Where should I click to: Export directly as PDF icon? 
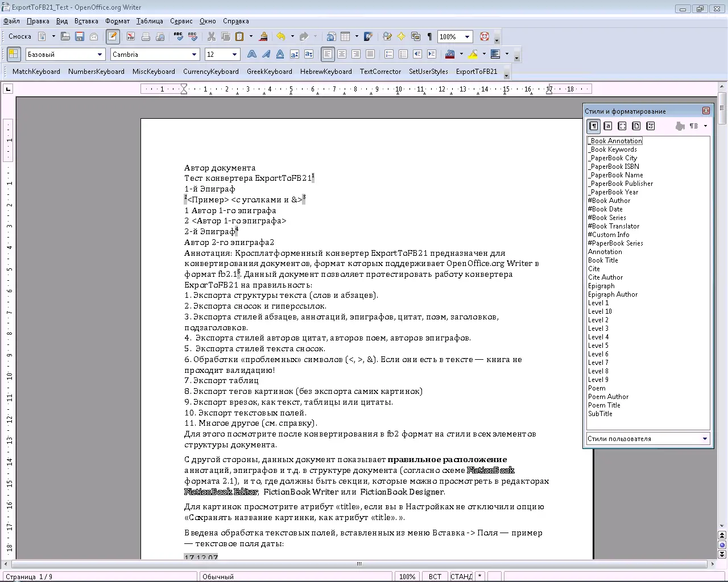pos(131,36)
